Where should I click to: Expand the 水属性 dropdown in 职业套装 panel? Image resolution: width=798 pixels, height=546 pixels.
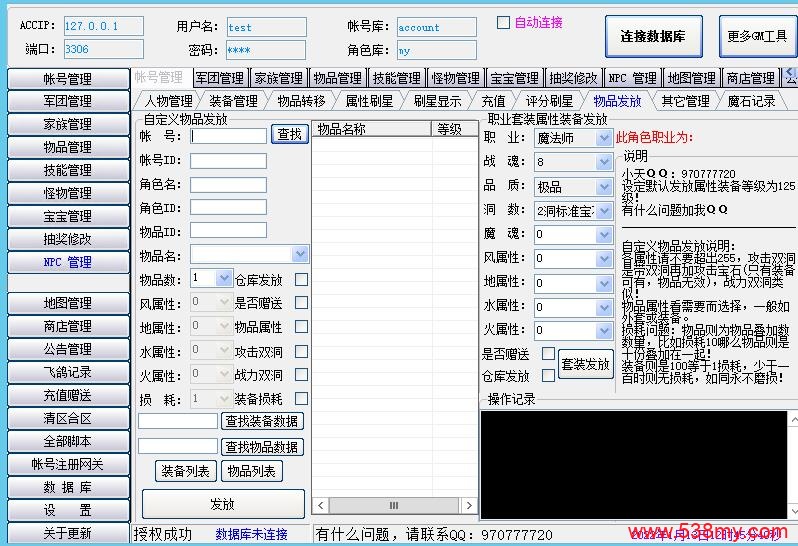604,307
